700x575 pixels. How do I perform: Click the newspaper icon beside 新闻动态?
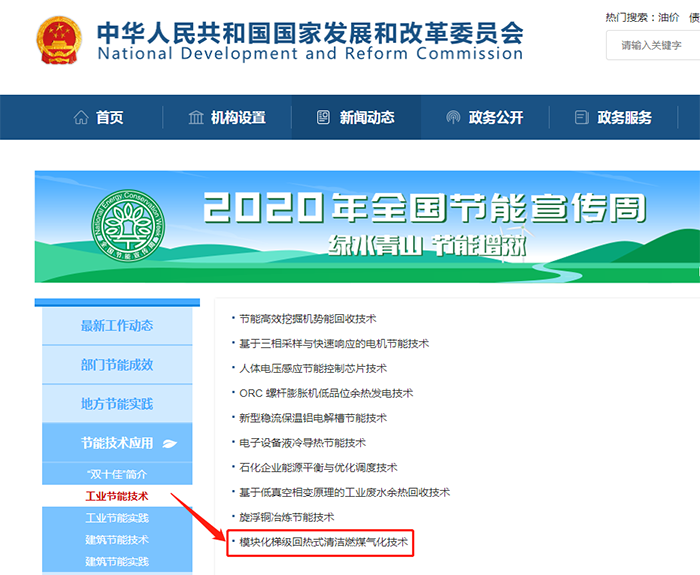point(323,117)
